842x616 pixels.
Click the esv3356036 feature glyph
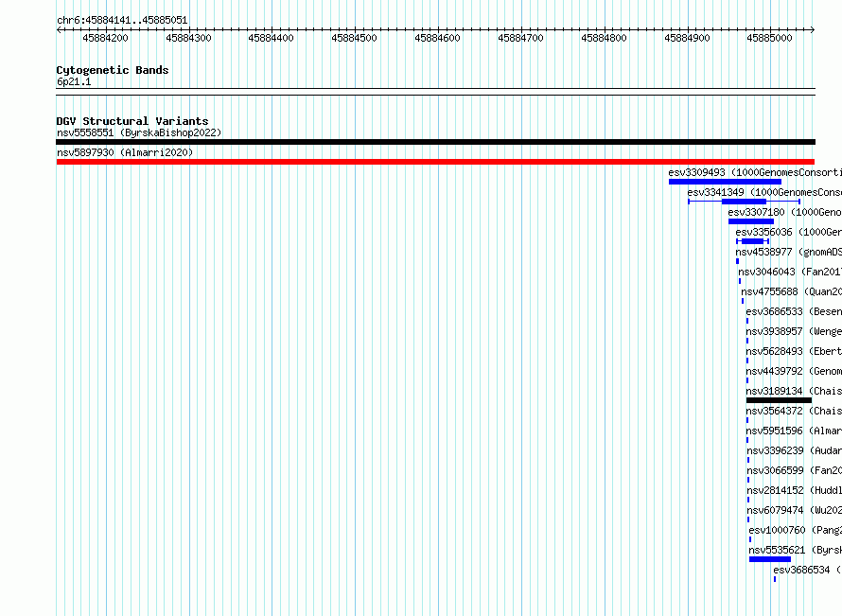(753, 241)
